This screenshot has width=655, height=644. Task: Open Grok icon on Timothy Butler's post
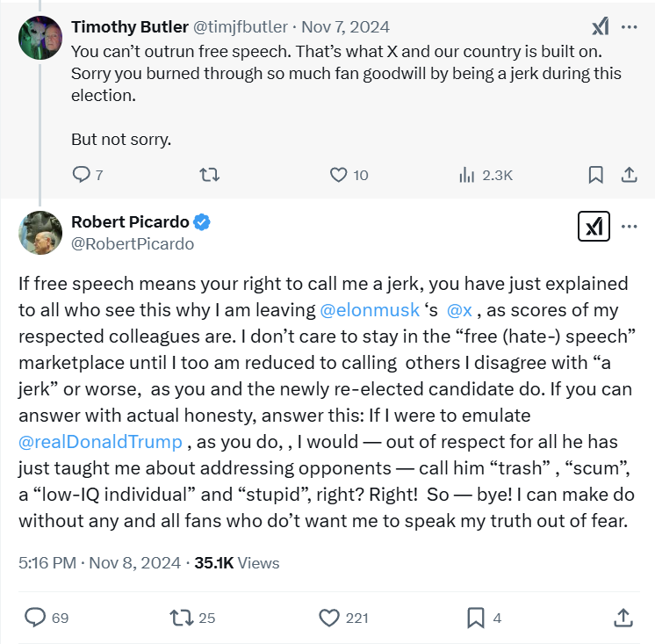pyautogui.click(x=601, y=27)
